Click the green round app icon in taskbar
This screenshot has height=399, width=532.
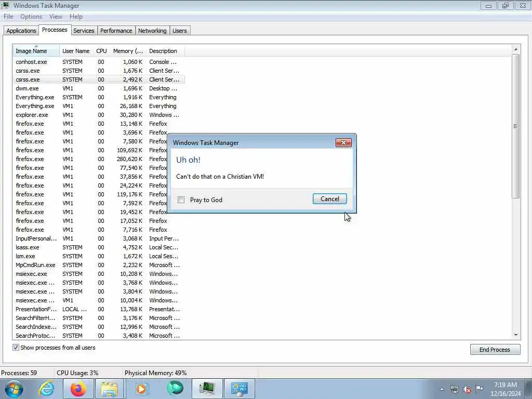tap(175, 389)
